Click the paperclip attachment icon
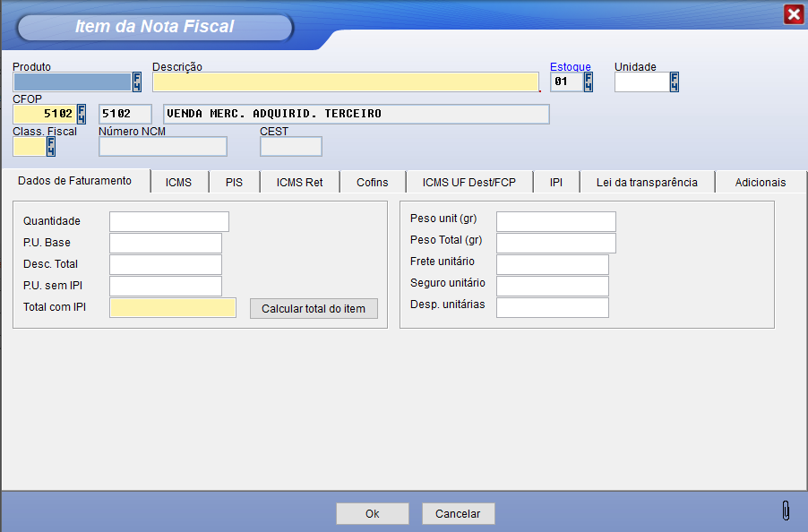 [x=786, y=511]
